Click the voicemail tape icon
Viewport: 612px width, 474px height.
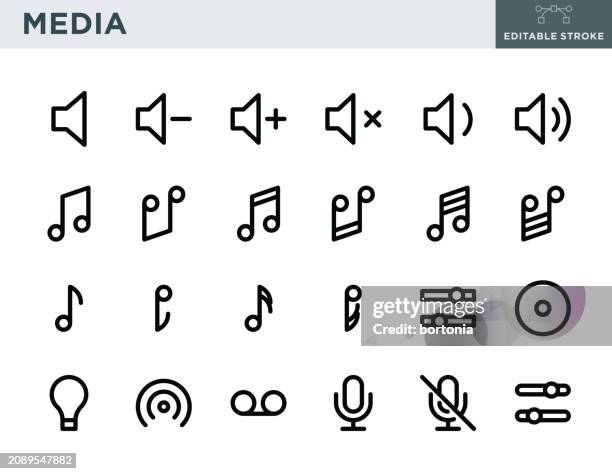click(x=258, y=403)
